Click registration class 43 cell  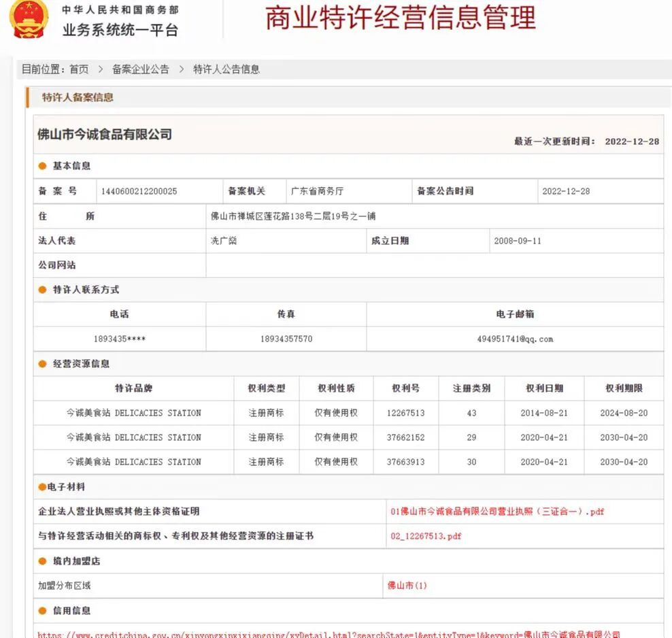[471, 413]
